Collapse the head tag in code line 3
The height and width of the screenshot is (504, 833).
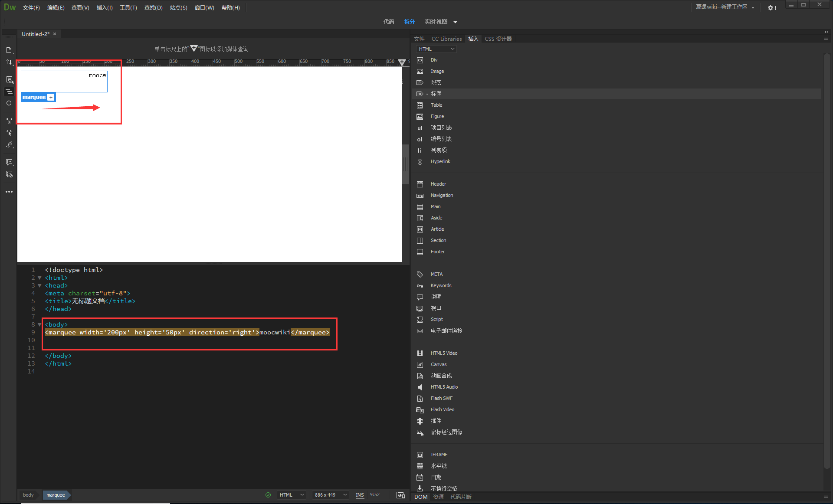point(39,286)
